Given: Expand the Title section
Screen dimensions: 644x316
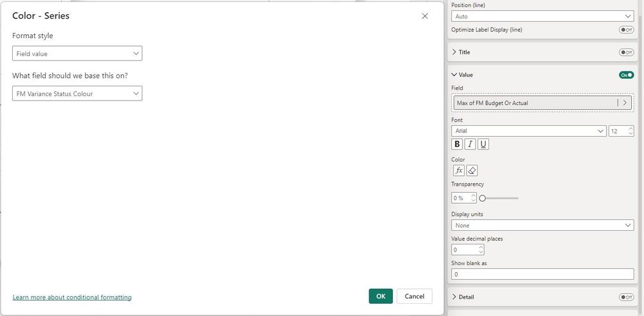Looking at the screenshot, I should 454,52.
